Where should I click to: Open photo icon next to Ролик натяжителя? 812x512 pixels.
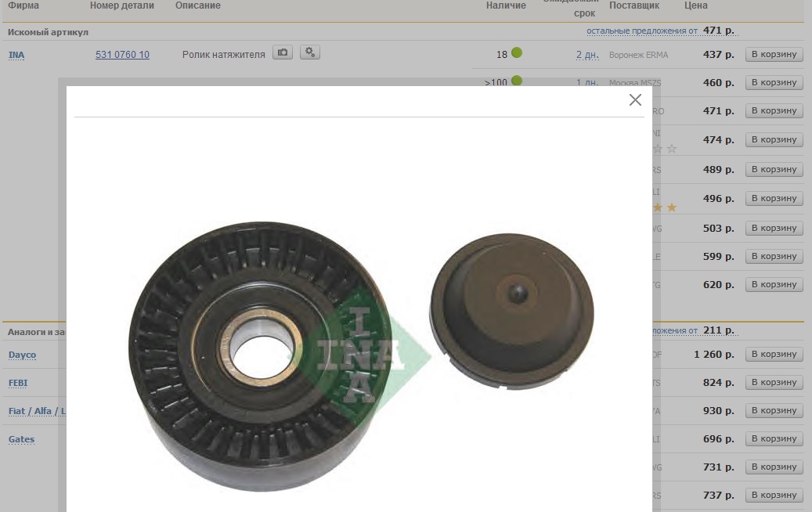click(283, 52)
